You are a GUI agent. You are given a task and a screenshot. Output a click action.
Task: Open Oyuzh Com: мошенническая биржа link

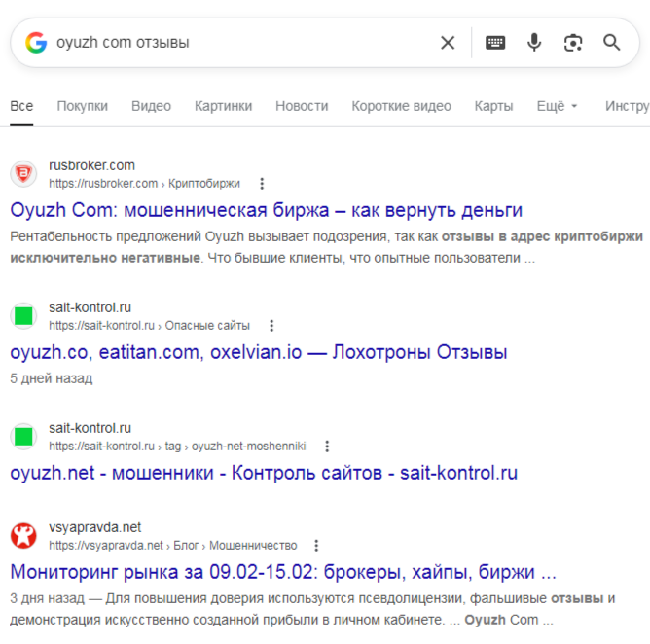pyautogui.click(x=266, y=210)
